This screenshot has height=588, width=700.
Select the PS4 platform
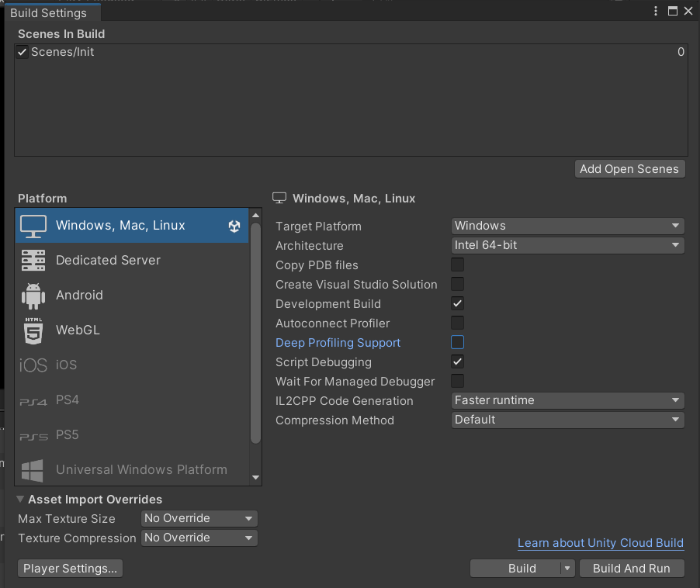tap(132, 400)
